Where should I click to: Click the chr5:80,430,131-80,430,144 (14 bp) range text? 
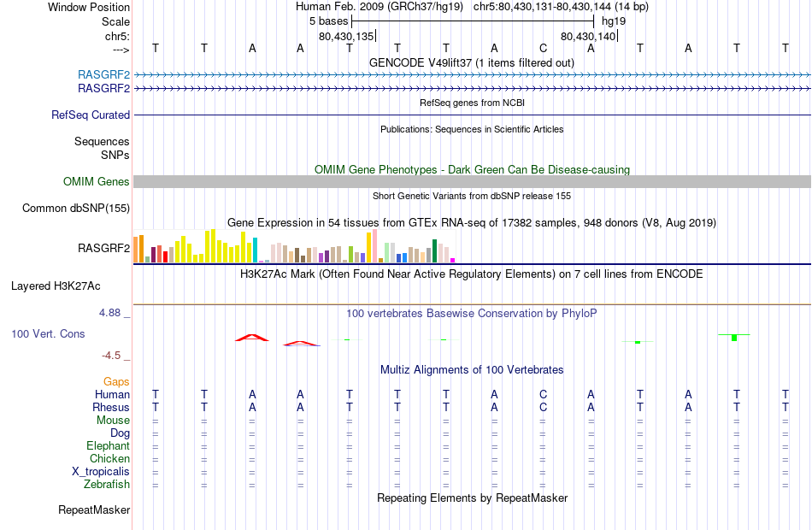pos(561,7)
